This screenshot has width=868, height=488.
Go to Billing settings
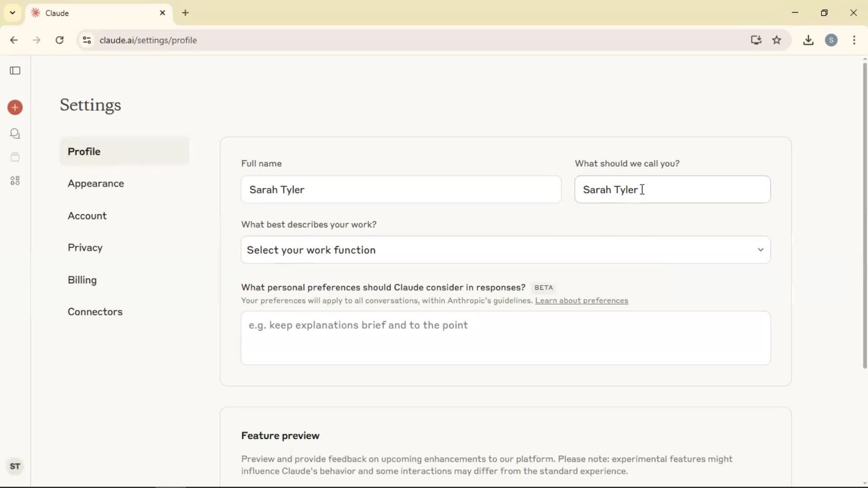(x=82, y=280)
